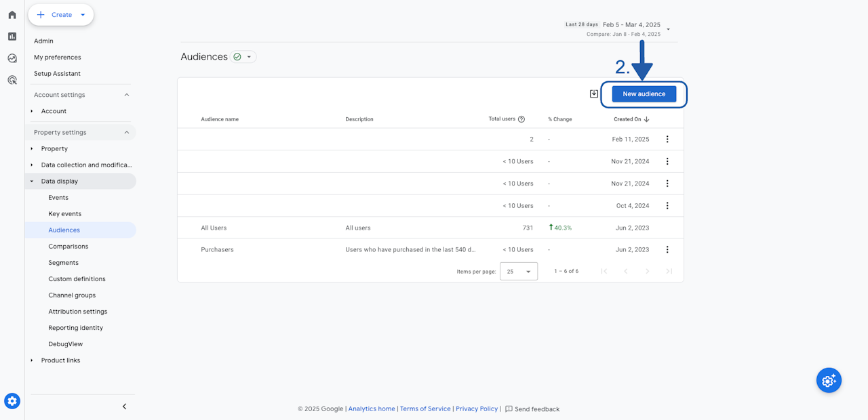Viewport: 868px width, 420px height.
Task: Click the Total users help icon
Action: click(521, 119)
